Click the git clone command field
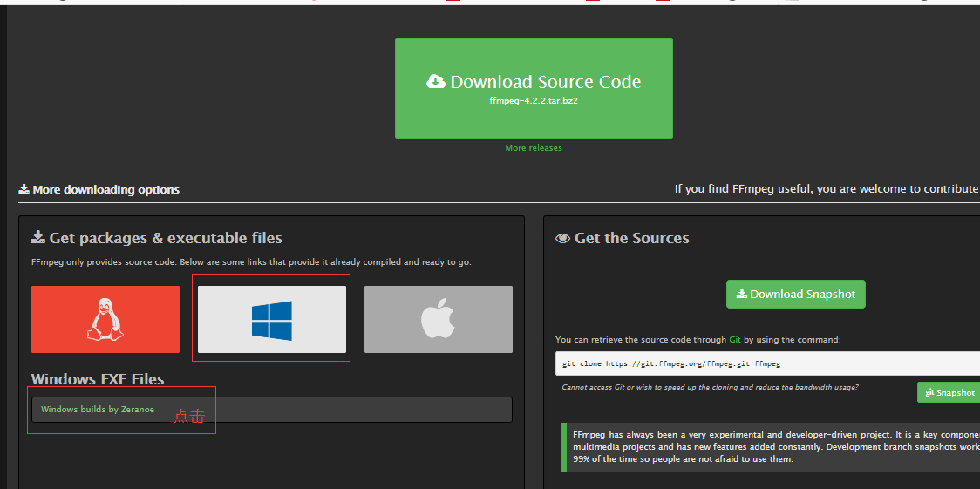Viewport: 980px width, 489px height. [x=767, y=363]
